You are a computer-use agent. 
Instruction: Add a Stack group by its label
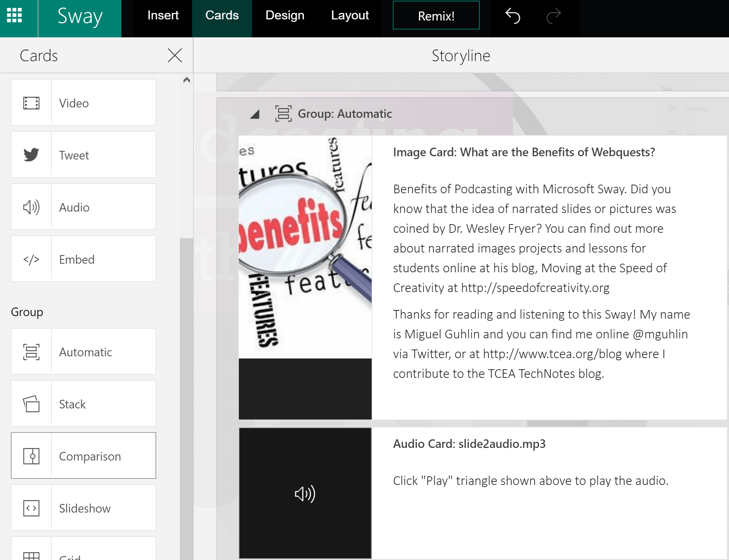coord(73,404)
